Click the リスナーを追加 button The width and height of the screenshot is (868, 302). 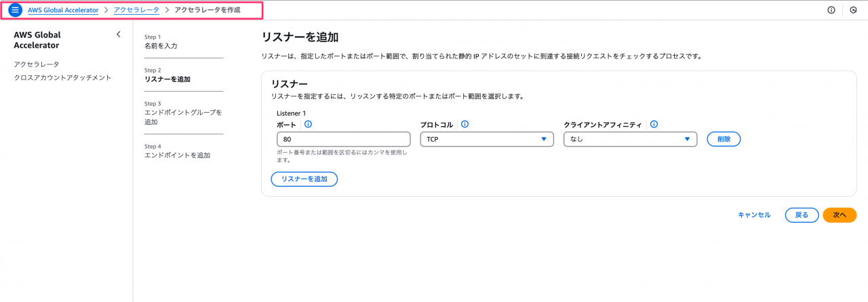click(x=304, y=179)
